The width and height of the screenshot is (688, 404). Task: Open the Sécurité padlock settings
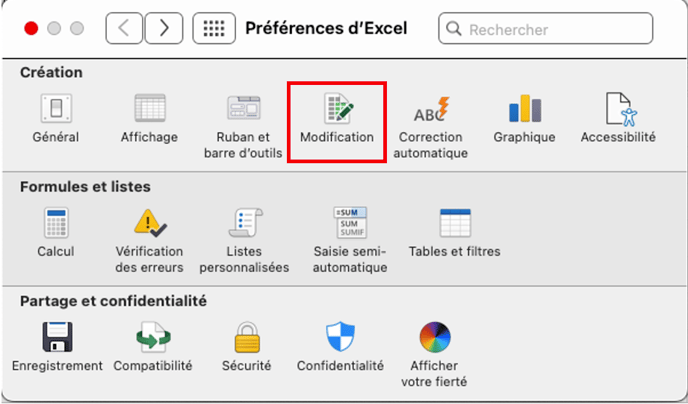click(x=246, y=337)
